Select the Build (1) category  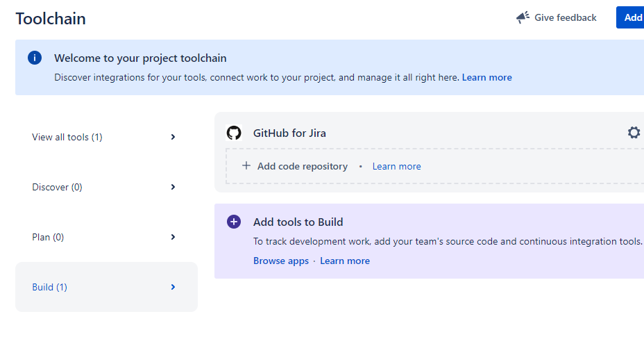(49, 287)
